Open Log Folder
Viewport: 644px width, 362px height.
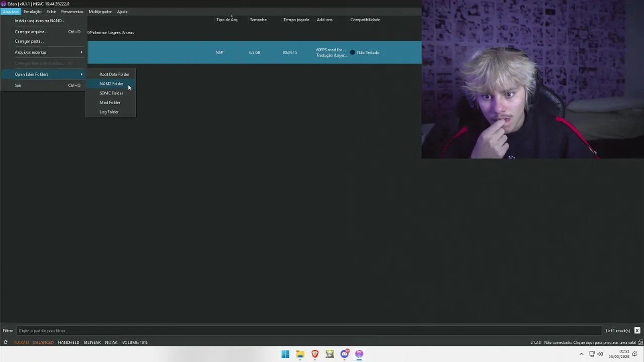111,112
